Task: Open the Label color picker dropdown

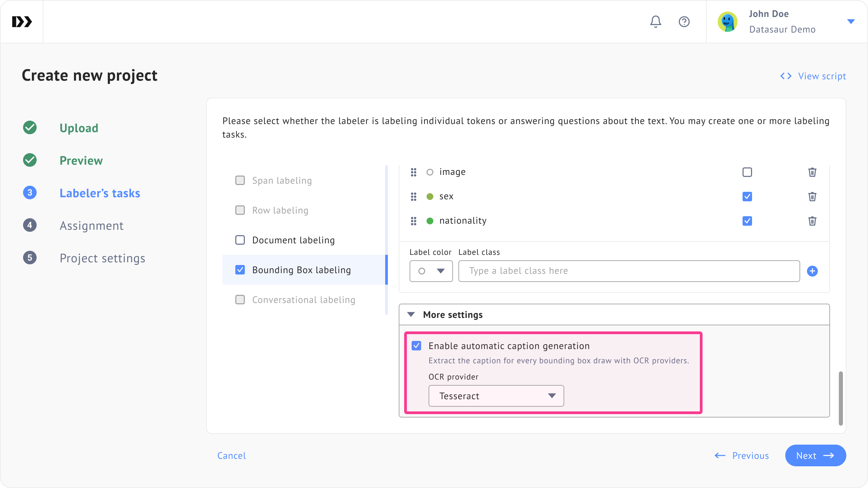Action: [x=431, y=271]
